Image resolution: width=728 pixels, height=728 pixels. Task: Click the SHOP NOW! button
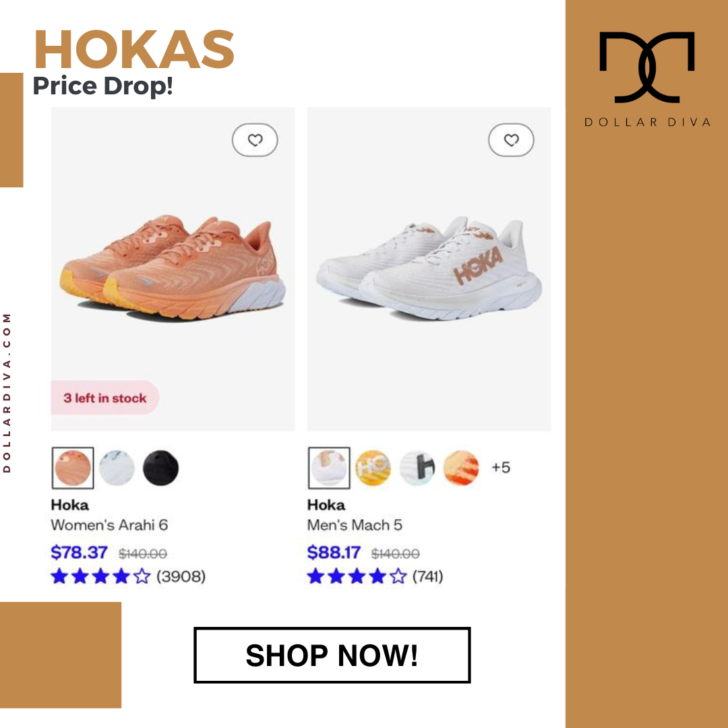[332, 655]
